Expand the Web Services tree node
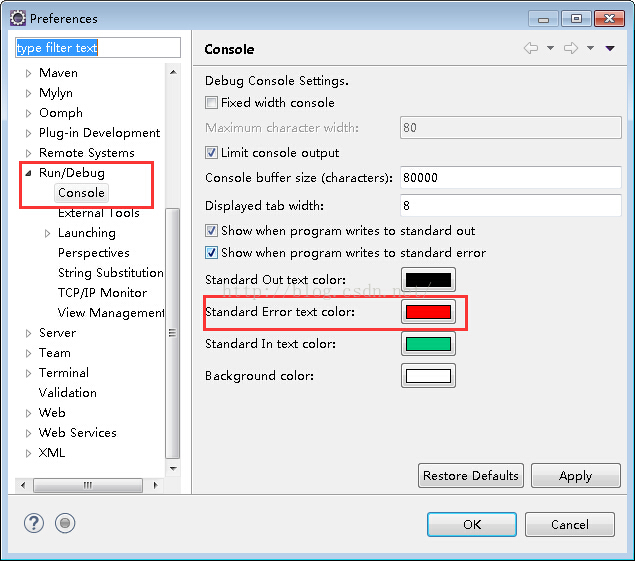This screenshot has height=561, width=635. [x=28, y=433]
